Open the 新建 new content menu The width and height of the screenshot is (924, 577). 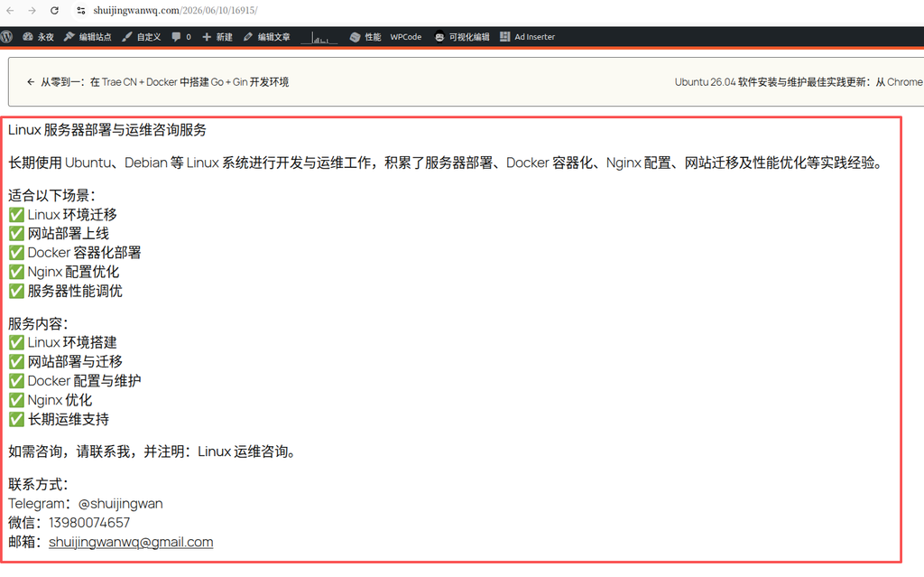point(217,37)
